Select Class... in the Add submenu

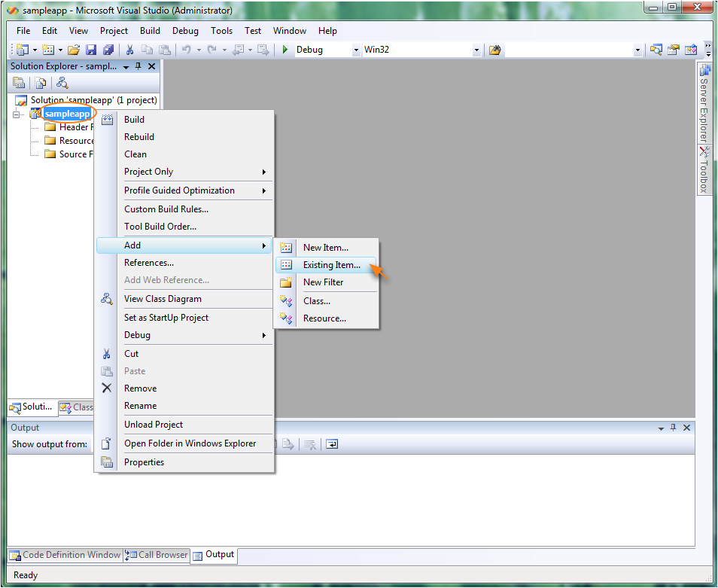pos(326,301)
